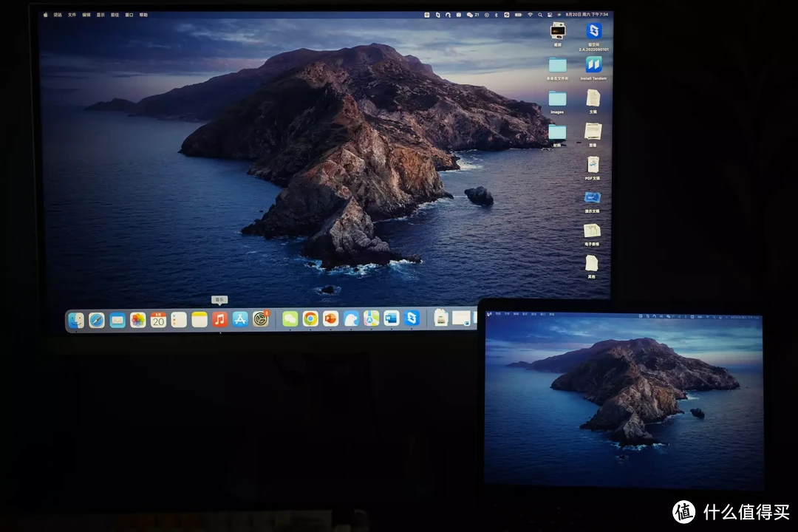Launch Microsoft Word from the Dock
The width and height of the screenshot is (798, 532).
[x=392, y=318]
